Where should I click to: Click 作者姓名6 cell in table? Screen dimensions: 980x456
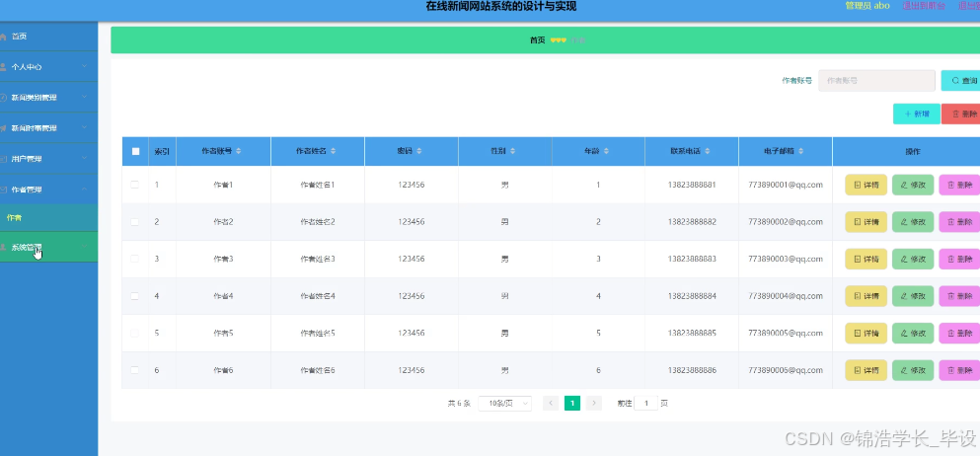pos(318,370)
